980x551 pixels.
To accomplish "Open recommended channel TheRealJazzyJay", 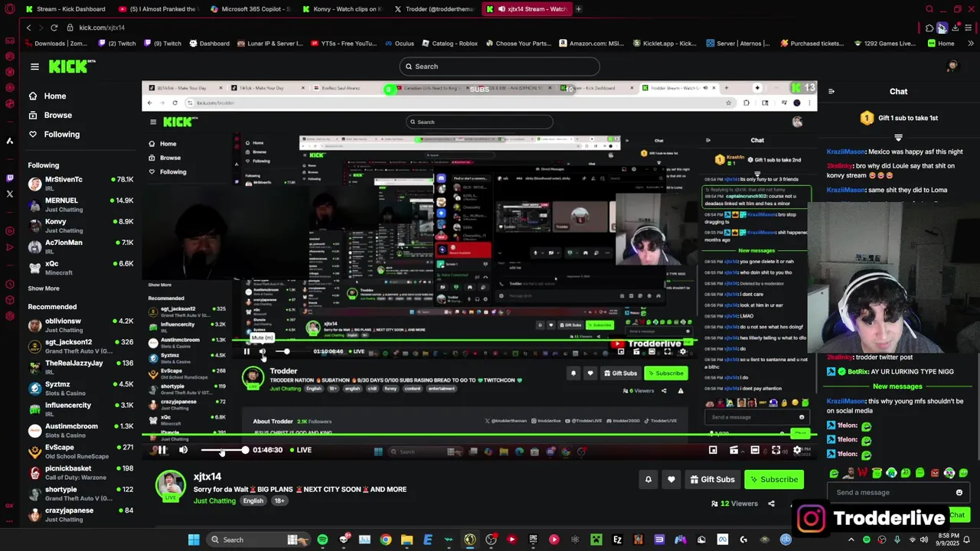I will pos(80,367).
